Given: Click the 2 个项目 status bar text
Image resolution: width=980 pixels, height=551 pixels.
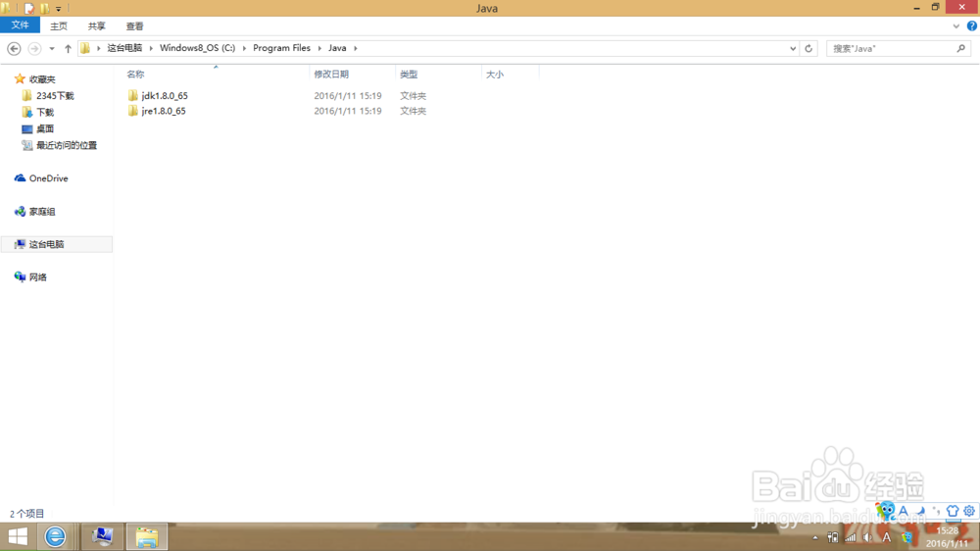Looking at the screenshot, I should click(x=26, y=514).
